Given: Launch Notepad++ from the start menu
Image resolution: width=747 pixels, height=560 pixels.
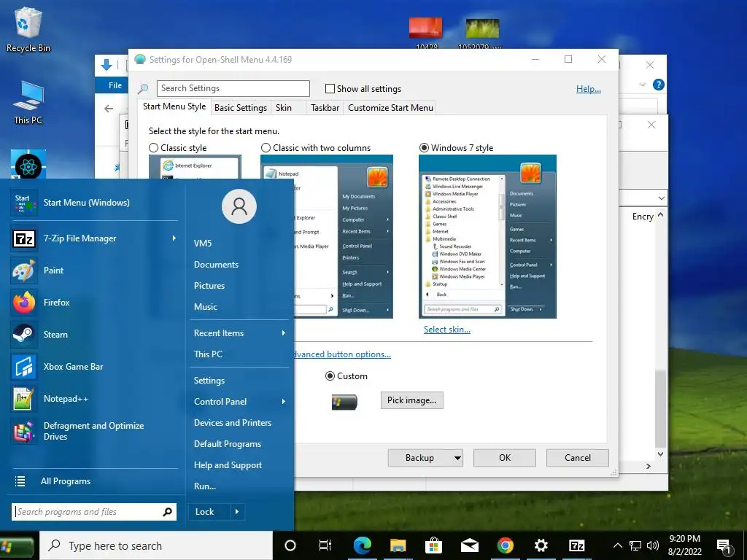Looking at the screenshot, I should [94, 399].
